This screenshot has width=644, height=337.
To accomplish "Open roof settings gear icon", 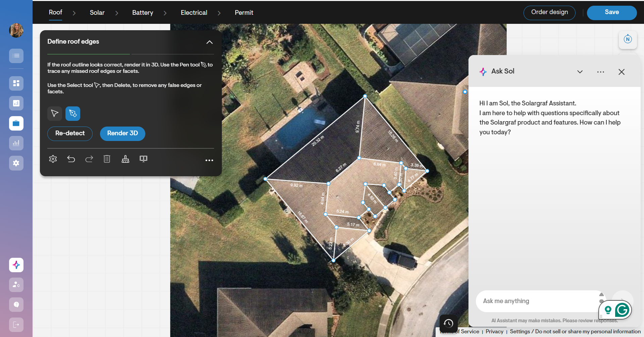I will pyautogui.click(x=53, y=159).
